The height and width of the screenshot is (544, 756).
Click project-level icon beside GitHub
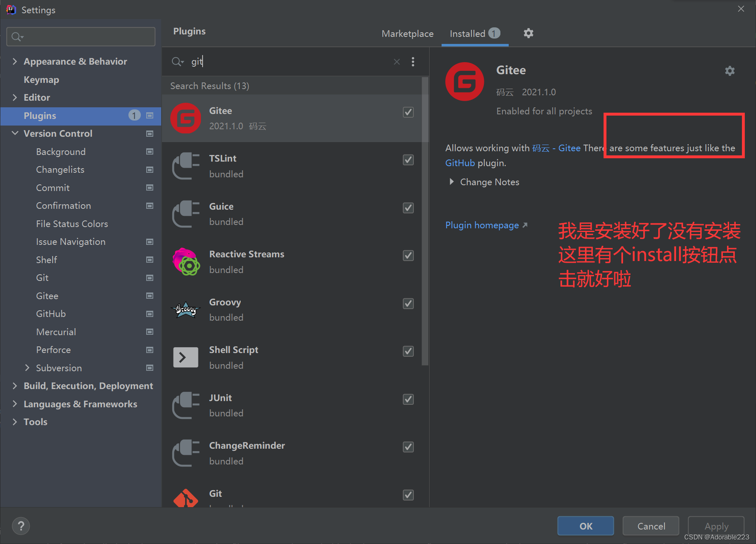pyautogui.click(x=150, y=314)
